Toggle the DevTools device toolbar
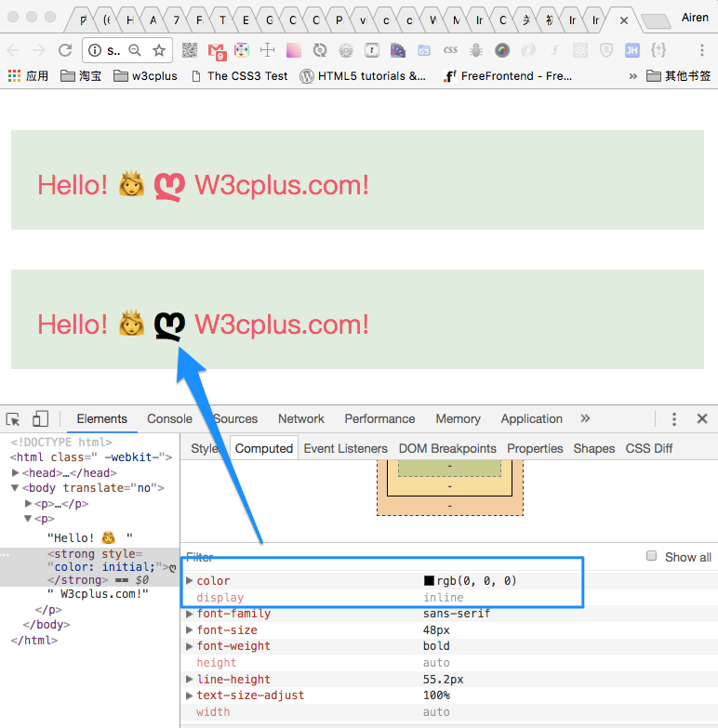 (x=40, y=418)
